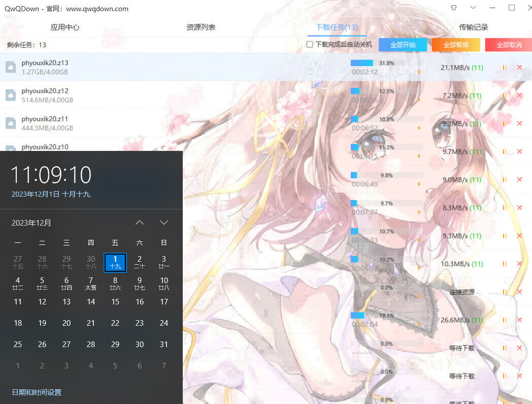The image size is (532, 404).
Task: Click the clock time 11:09:10
Action: click(x=51, y=175)
